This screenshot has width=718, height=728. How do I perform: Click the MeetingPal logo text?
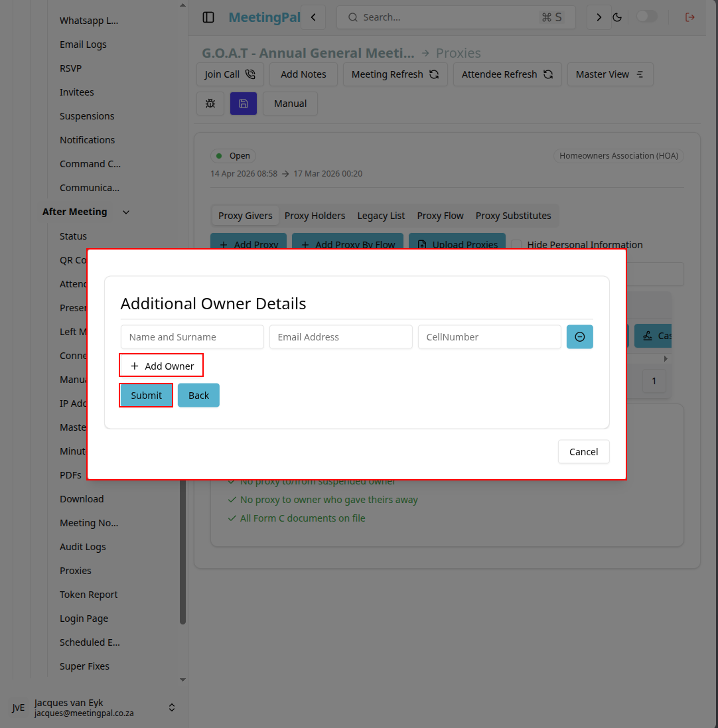click(x=265, y=17)
